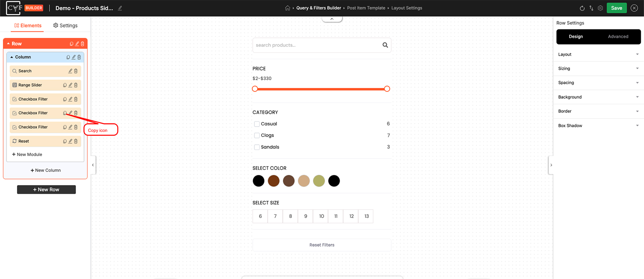Viewport: 644px width, 279px height.
Task: Rename the demo title with pencil icon
Action: click(x=120, y=8)
